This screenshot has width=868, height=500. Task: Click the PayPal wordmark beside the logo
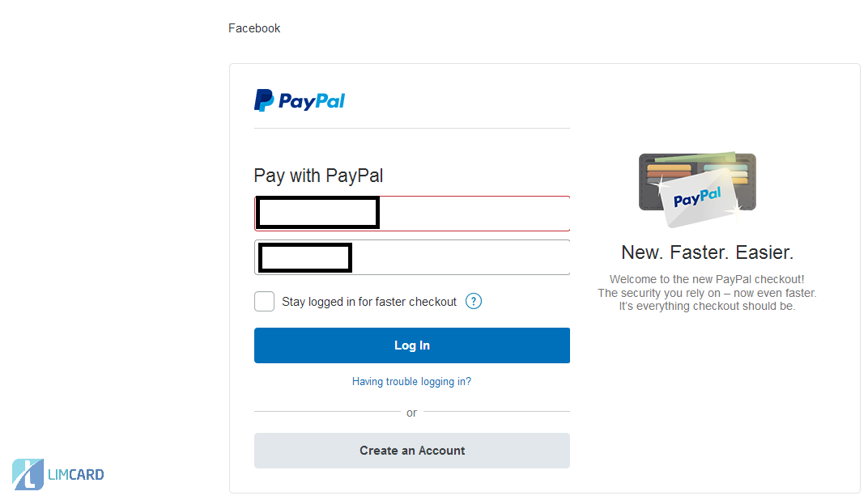pyautogui.click(x=312, y=101)
